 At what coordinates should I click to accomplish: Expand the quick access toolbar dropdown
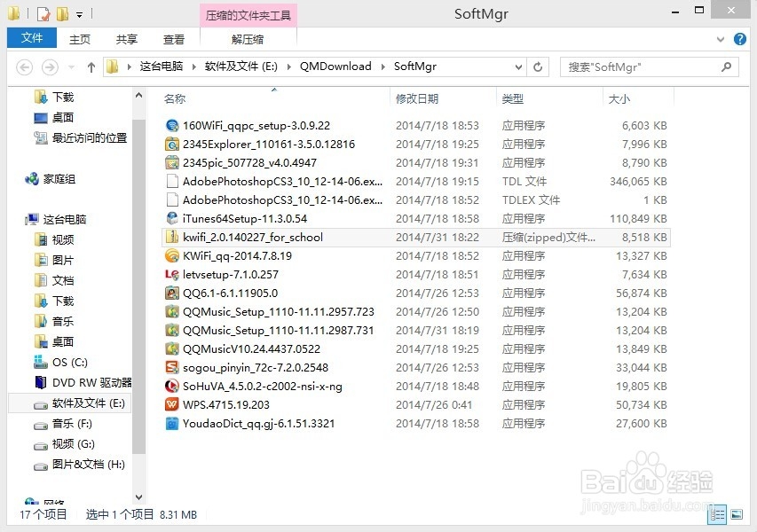pos(79,13)
